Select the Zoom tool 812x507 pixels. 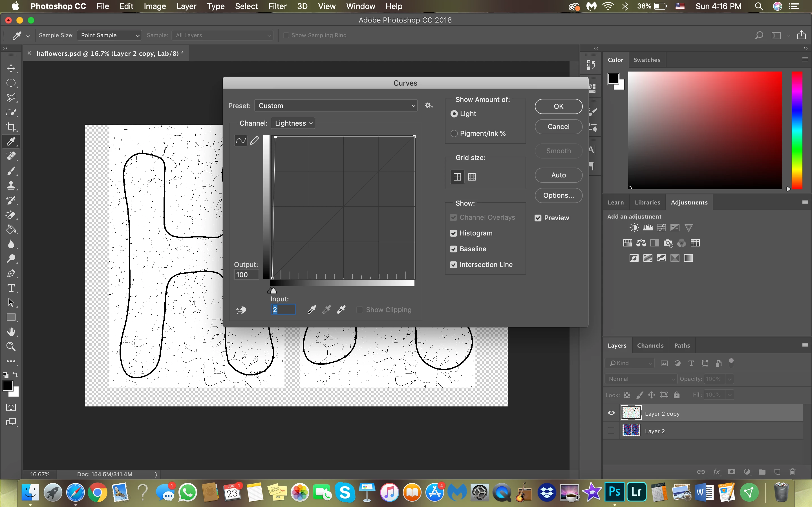pos(11,346)
